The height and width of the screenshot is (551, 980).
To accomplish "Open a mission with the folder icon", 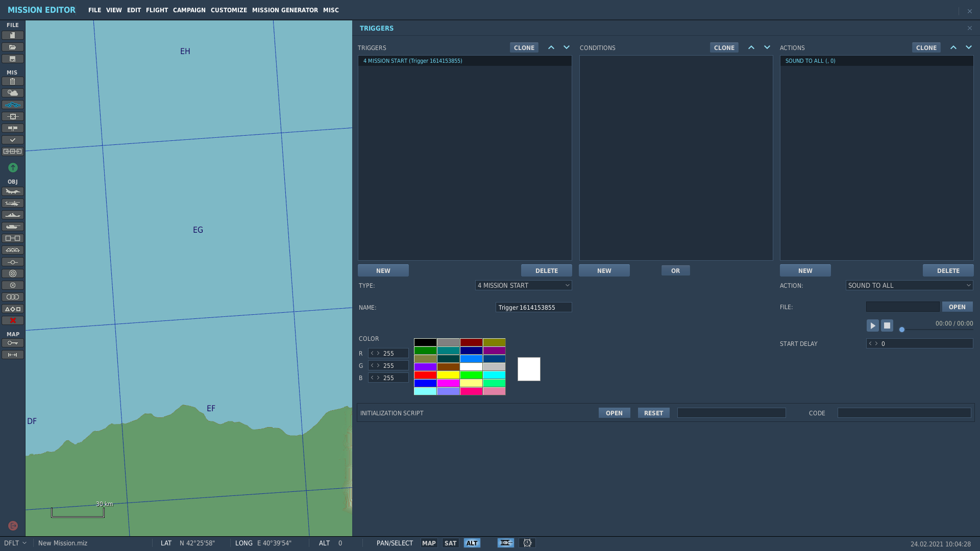I will [13, 47].
